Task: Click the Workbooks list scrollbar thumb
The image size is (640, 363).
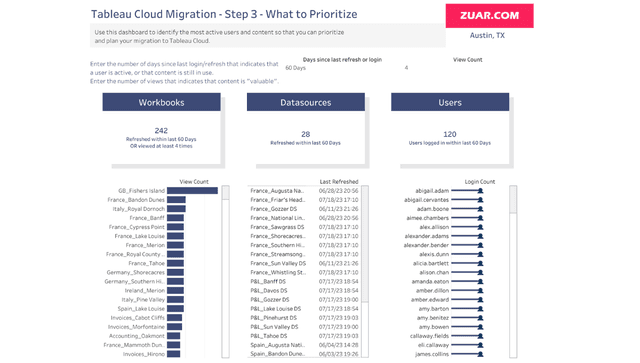Action: pos(226,193)
